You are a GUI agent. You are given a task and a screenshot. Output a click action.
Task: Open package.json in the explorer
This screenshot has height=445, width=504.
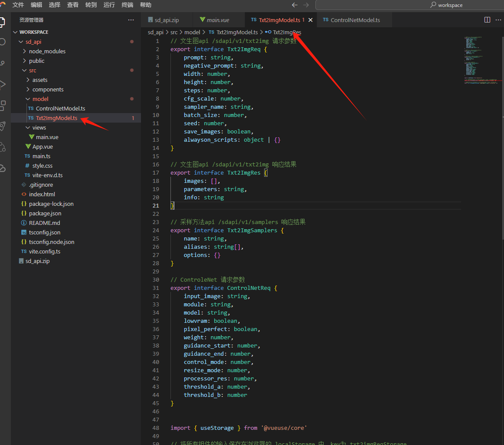coord(45,213)
